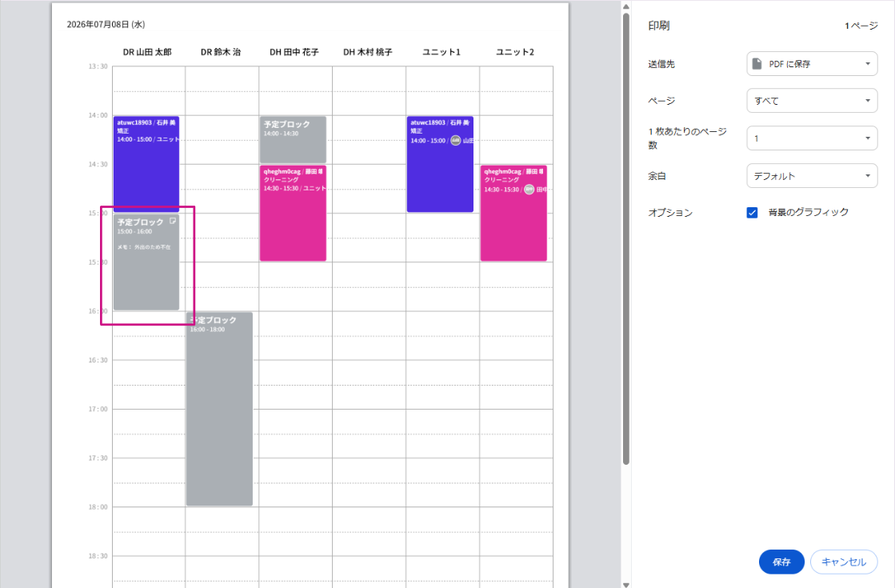Click the メモ: 外出のため不在 note text
The image size is (895, 588).
click(144, 247)
